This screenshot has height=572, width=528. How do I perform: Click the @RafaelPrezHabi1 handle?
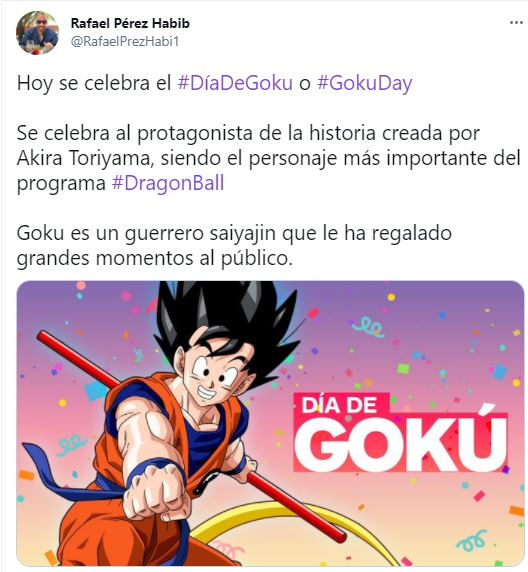point(125,41)
